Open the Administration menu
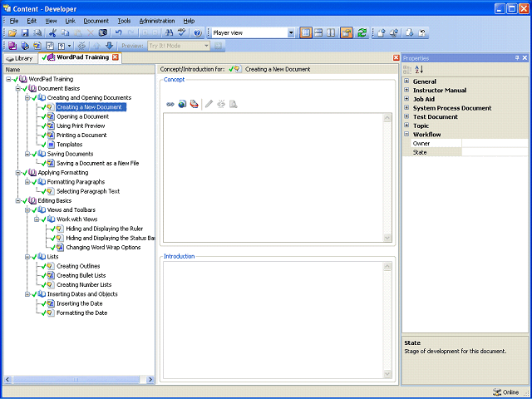532x399 pixels. pos(157,21)
